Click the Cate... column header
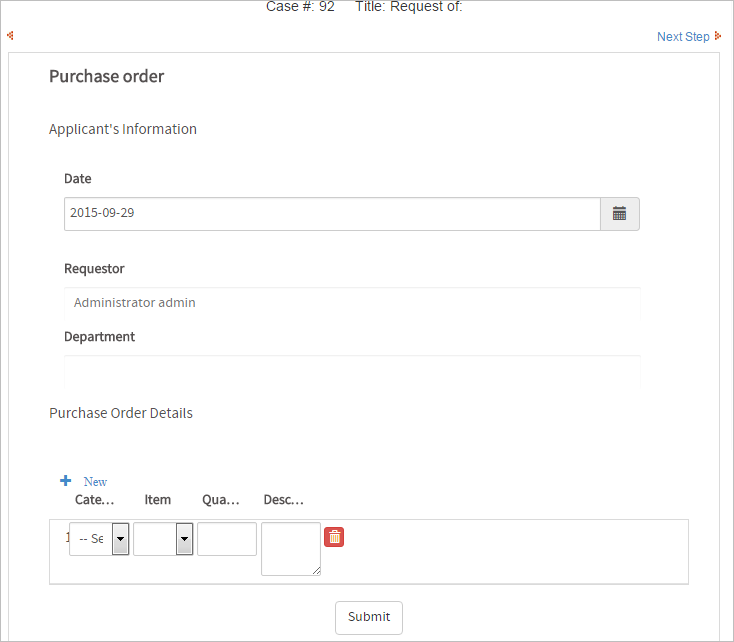Viewport: 734px width, 642px height. coord(94,500)
